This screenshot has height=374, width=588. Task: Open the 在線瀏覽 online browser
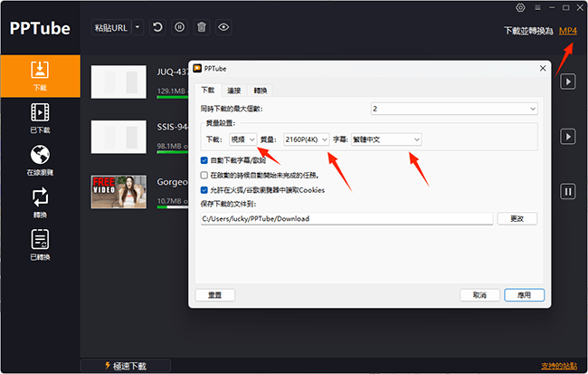click(x=40, y=158)
